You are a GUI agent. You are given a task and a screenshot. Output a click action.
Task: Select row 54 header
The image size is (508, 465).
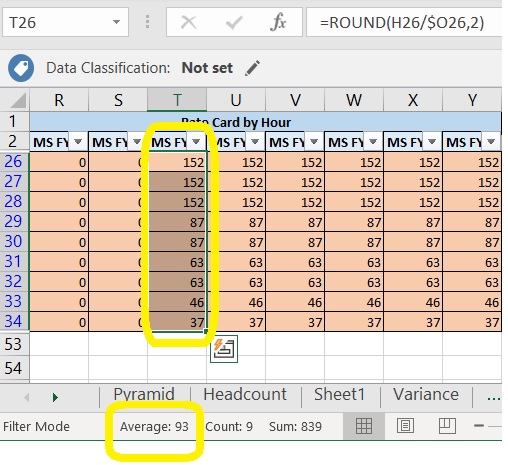point(15,368)
